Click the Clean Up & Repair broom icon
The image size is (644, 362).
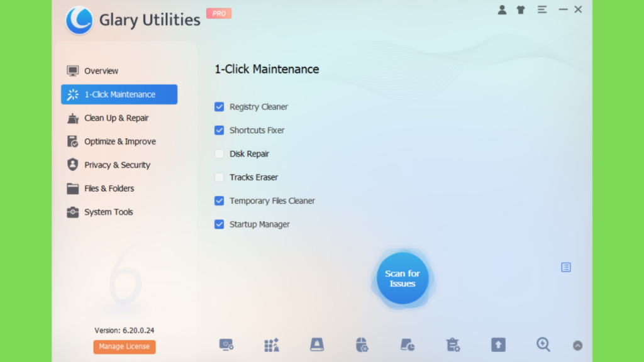point(73,118)
